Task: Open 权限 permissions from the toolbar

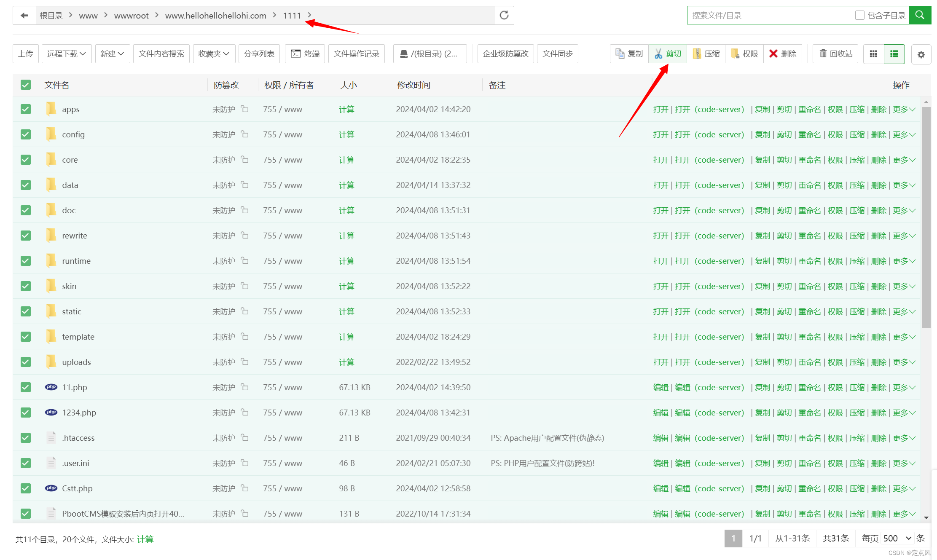Action: click(744, 54)
